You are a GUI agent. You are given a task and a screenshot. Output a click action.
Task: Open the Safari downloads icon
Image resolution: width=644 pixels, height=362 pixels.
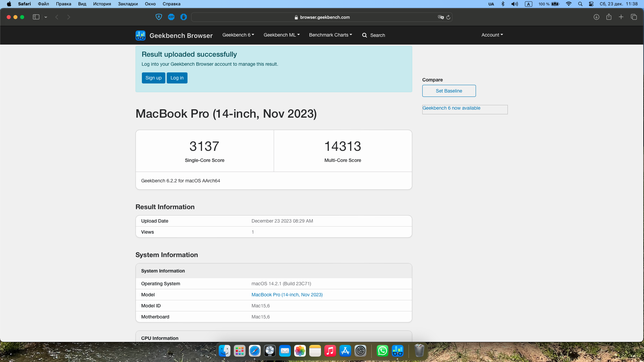[x=596, y=17]
